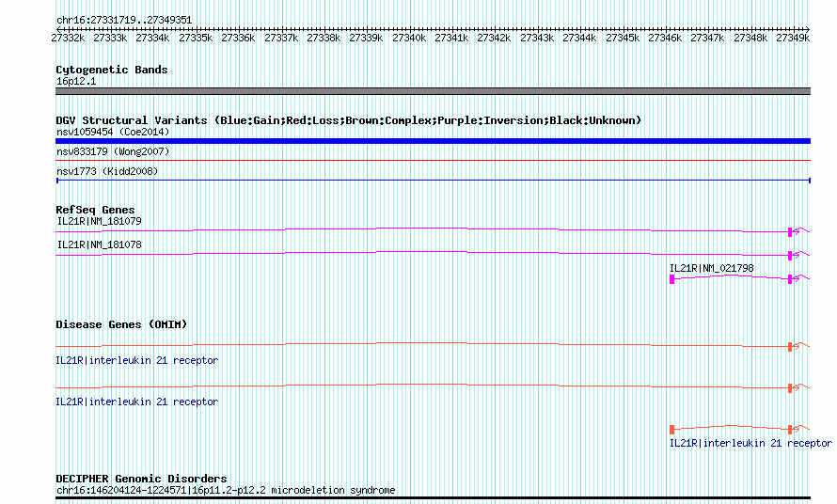Image resolution: width=837 pixels, height=504 pixels.
Task: Click the thin blue nsv1773 variant line
Action: pyautogui.click(x=434, y=181)
